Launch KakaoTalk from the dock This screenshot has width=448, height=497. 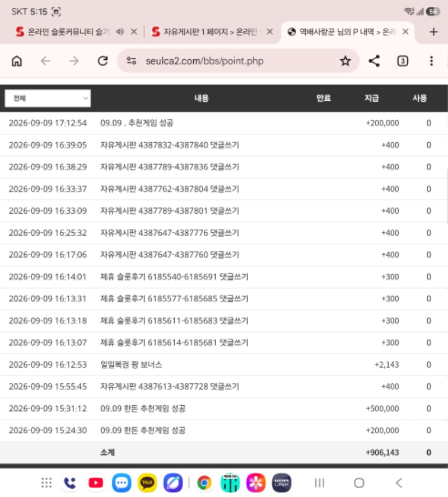[147, 483]
